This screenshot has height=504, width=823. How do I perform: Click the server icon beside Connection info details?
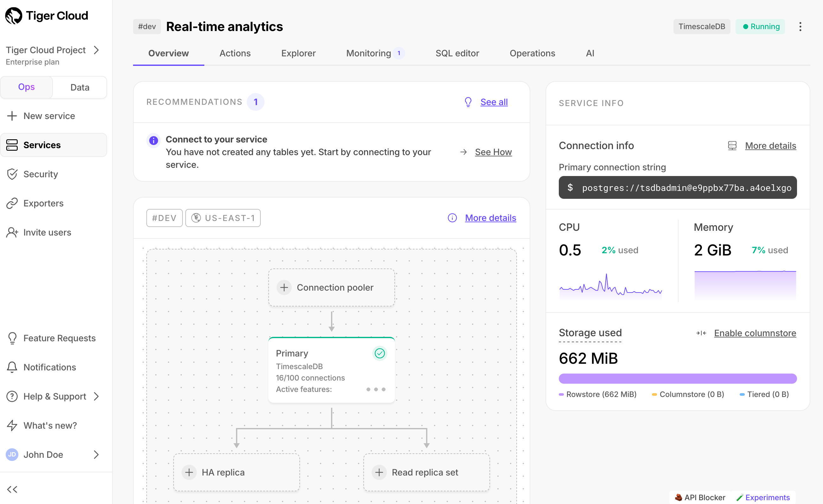coord(732,146)
